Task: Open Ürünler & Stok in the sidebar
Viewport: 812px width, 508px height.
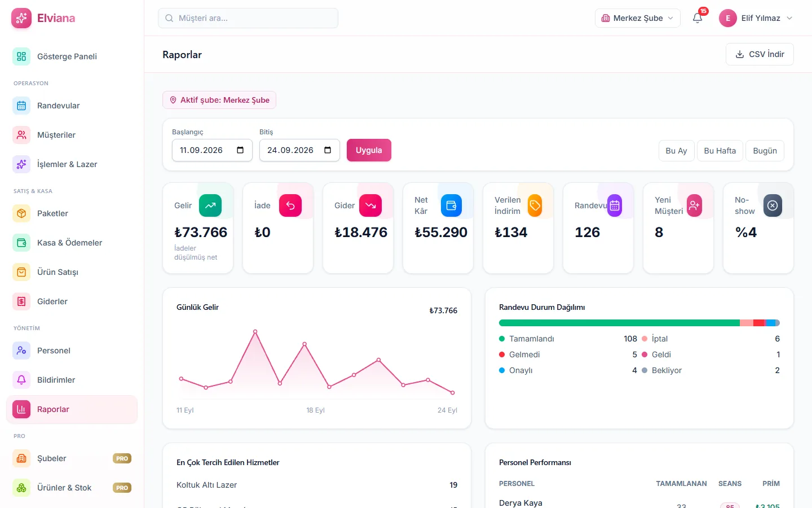Action: 72,488
